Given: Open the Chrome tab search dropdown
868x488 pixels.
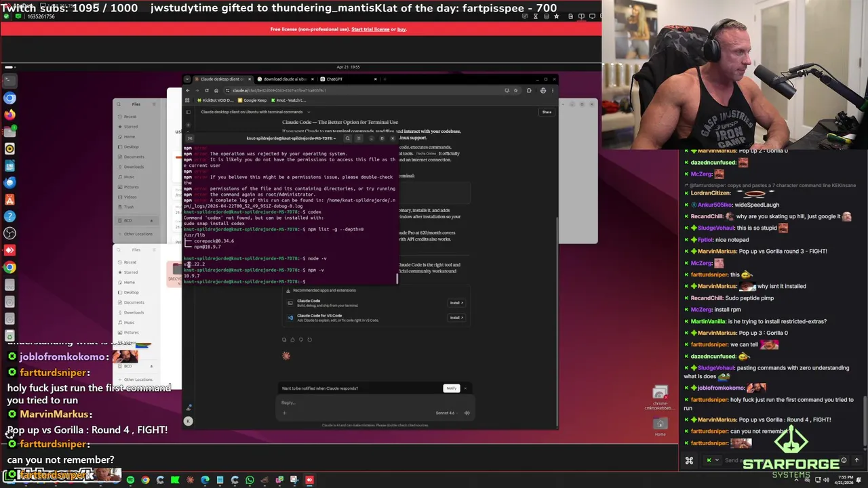Looking at the screenshot, I should pos(187,79).
